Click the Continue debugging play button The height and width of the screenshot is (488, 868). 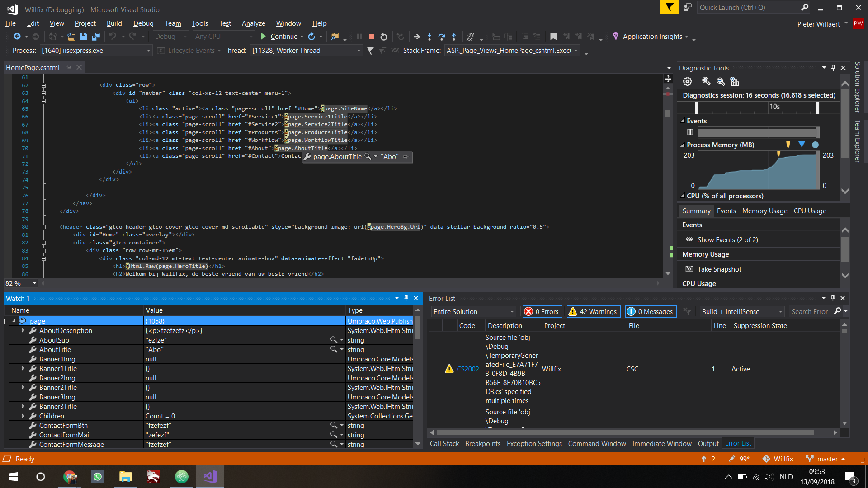point(263,37)
